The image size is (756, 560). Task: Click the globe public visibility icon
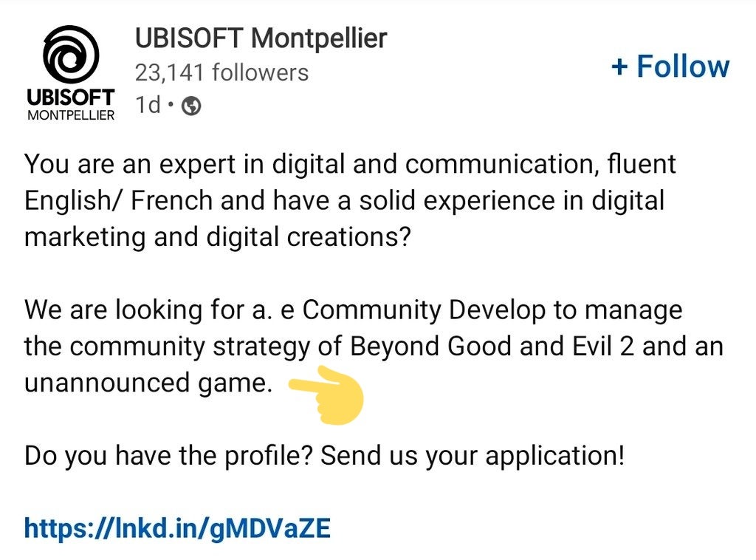click(x=191, y=106)
